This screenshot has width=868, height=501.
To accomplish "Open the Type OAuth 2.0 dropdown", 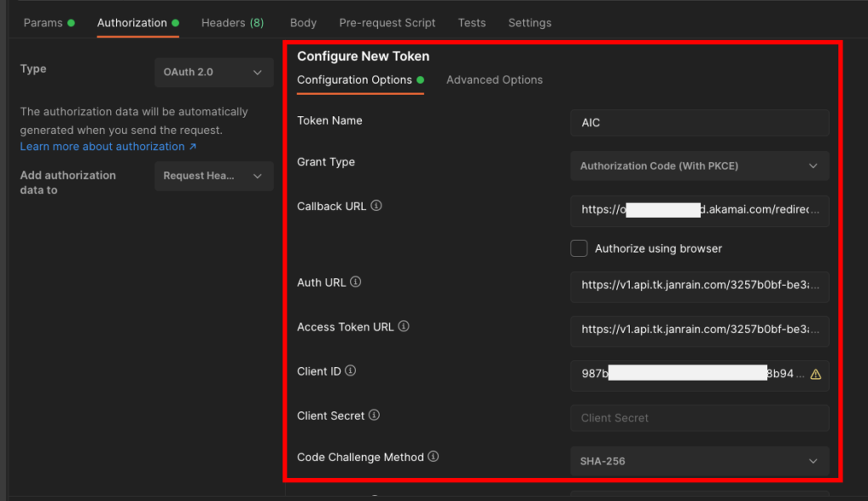I will [214, 73].
